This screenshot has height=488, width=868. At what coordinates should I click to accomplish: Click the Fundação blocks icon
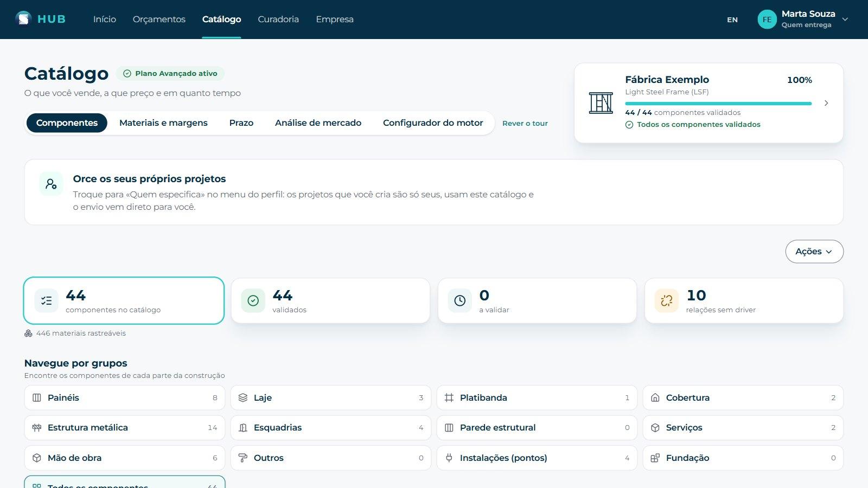click(655, 458)
